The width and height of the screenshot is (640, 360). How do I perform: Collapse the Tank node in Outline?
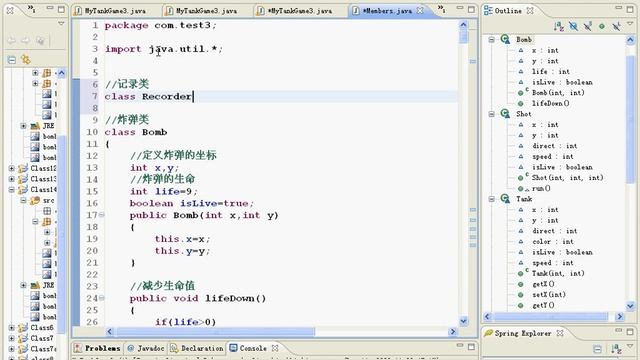click(492, 199)
